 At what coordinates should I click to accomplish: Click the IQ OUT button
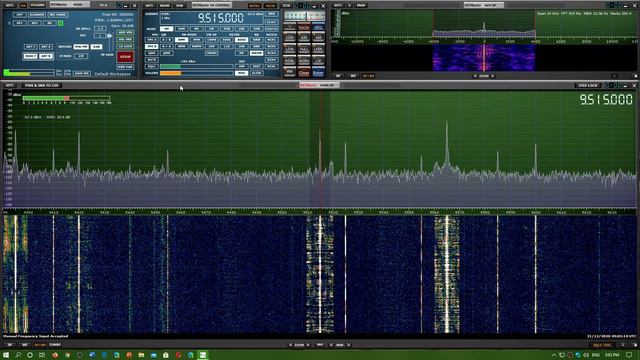272,22
